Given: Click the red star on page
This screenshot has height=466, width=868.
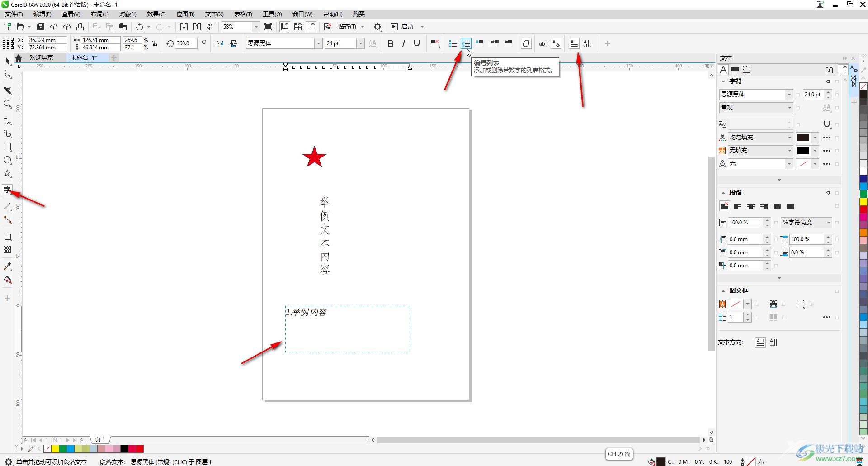Looking at the screenshot, I should click(314, 157).
